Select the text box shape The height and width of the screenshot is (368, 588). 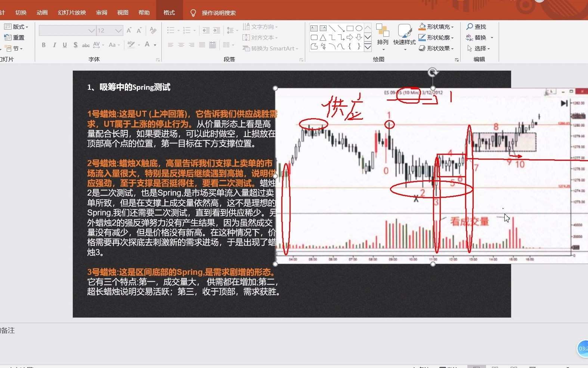click(314, 28)
